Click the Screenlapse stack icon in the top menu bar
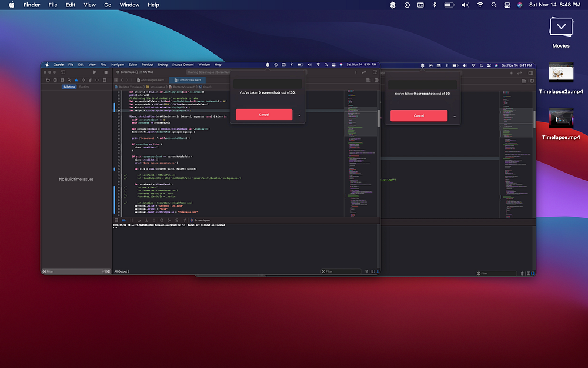Screen dimensions: 588x368 [x=393, y=5]
